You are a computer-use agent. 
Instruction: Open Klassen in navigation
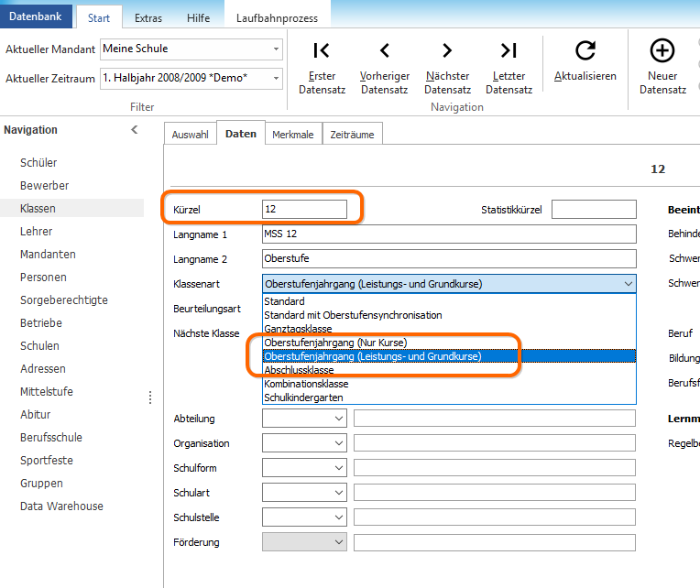(38, 208)
